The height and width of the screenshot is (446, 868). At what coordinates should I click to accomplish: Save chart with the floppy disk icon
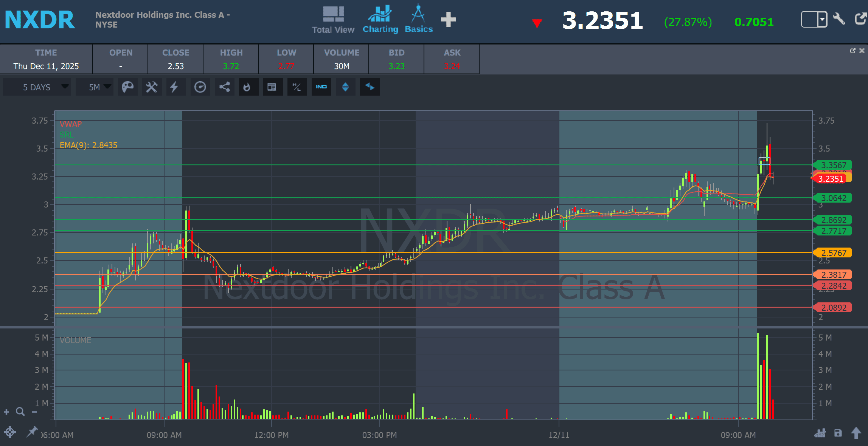(838, 433)
